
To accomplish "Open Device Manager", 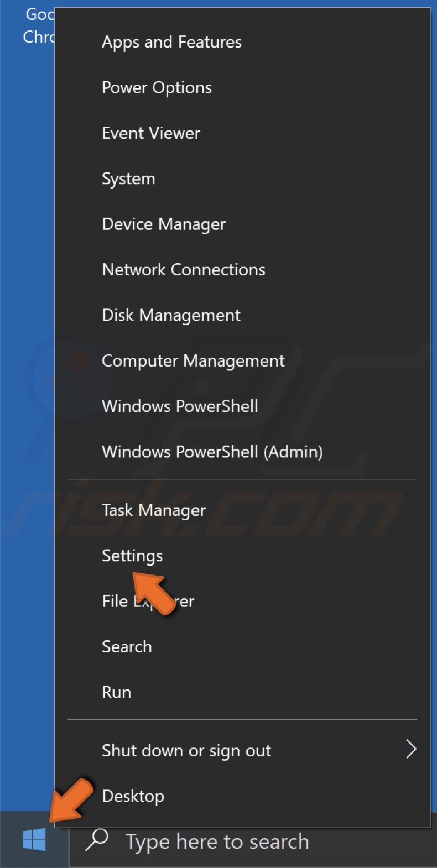I will point(163,224).
